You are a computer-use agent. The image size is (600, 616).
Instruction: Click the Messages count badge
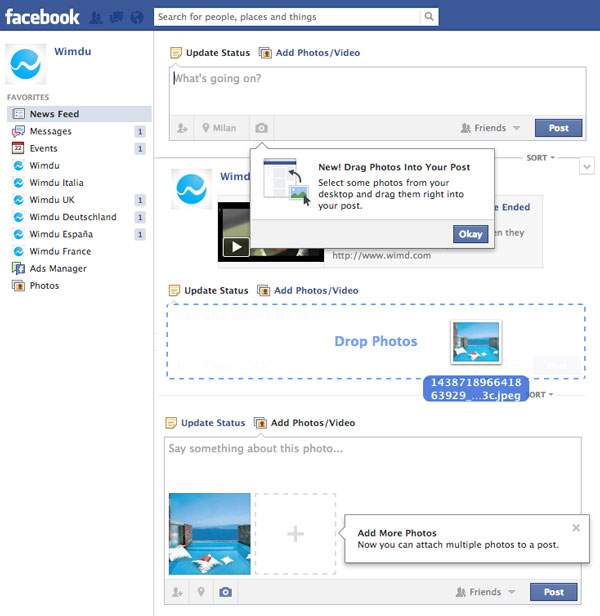pos(140,132)
